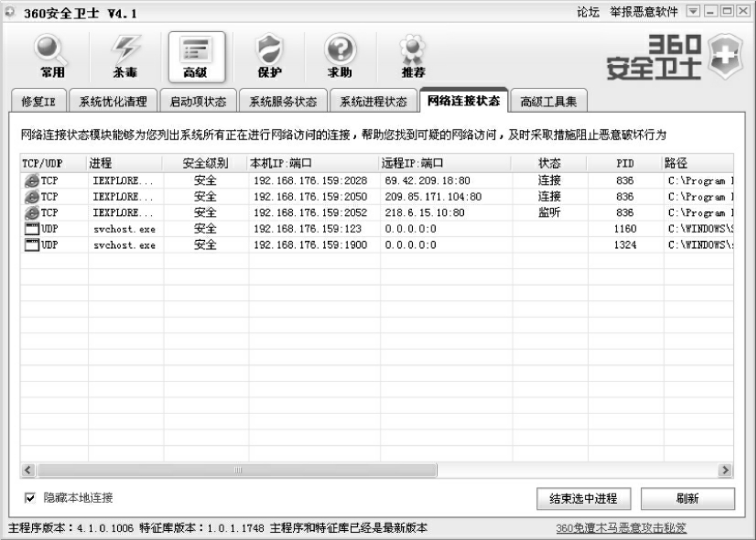The width and height of the screenshot is (756, 540).
Task: Click svchost.exe in the PID 1324 row
Action: coord(124,246)
